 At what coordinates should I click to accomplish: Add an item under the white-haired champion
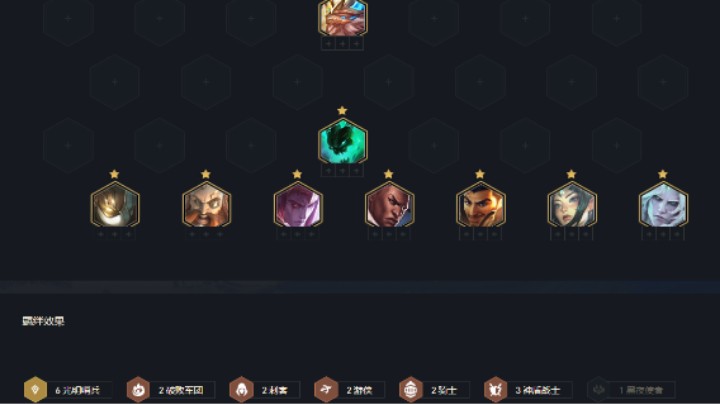pyautogui.click(x=663, y=234)
